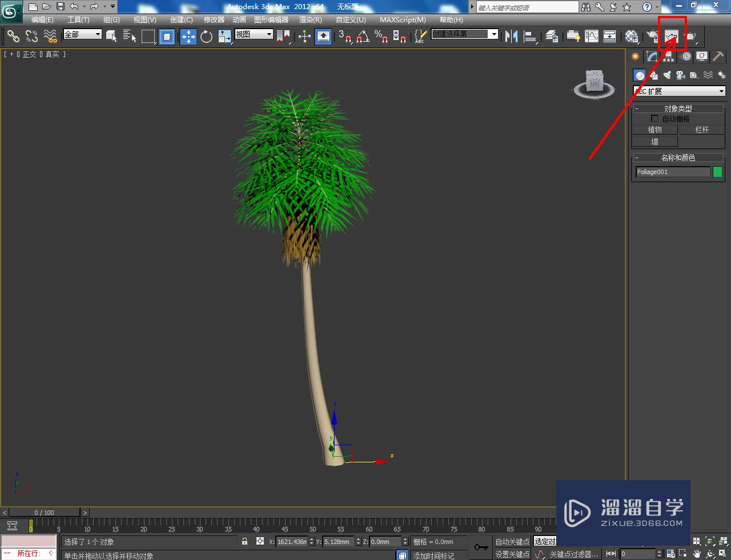Open the AEC 扩展 object category dropdown
The image size is (731, 560).
coord(679,91)
